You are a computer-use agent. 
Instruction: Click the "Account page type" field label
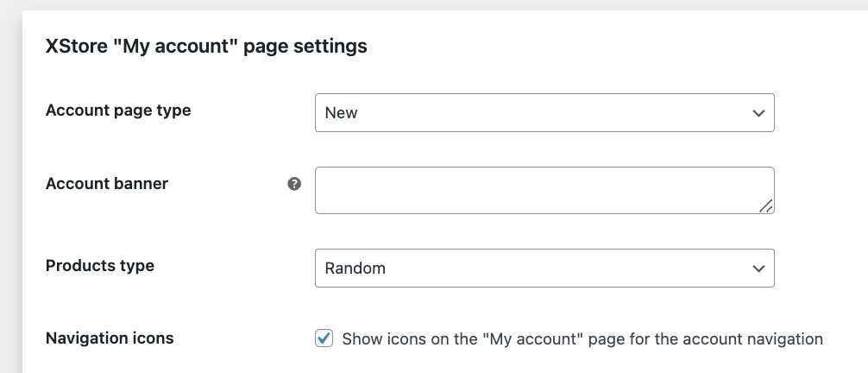118,111
